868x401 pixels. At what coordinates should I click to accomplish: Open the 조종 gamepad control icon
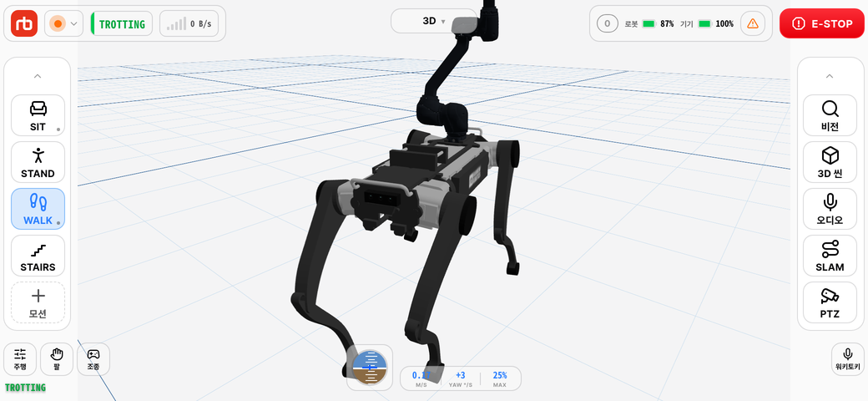click(93, 359)
